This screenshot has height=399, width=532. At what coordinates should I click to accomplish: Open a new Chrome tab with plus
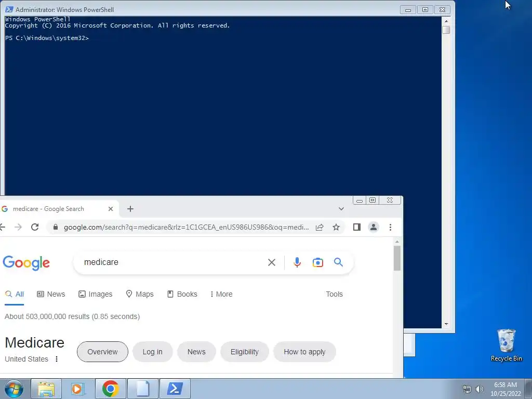tap(130, 209)
